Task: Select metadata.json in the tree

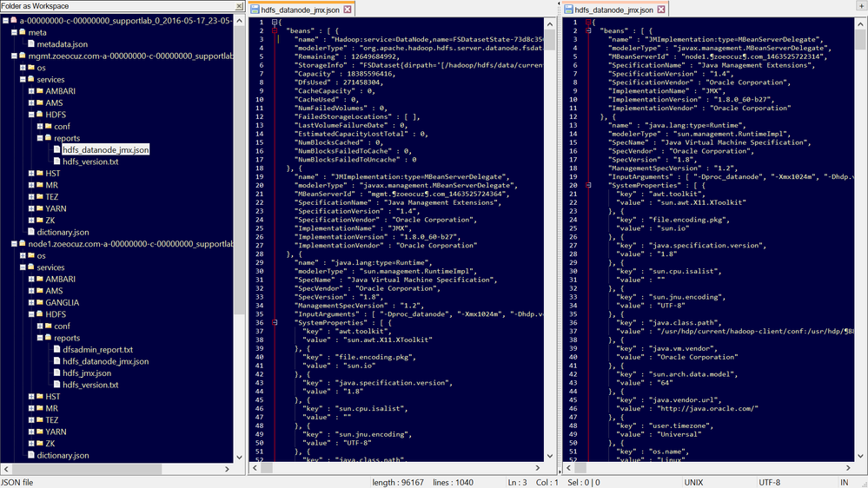Action: pos(62,43)
